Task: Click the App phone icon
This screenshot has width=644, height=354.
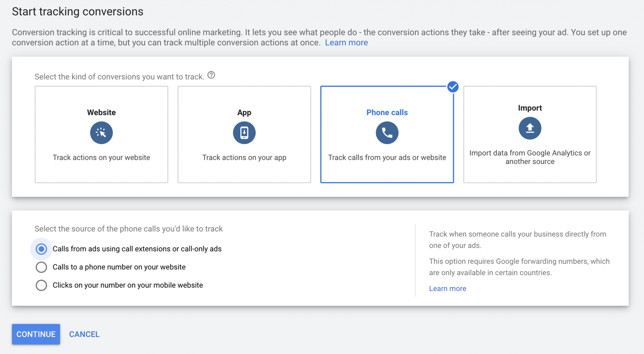Action: [x=244, y=132]
